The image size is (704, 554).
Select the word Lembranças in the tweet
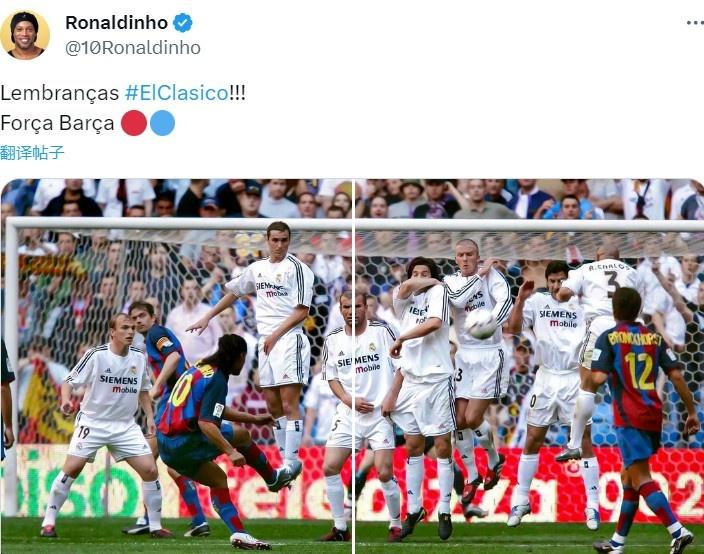click(x=60, y=93)
